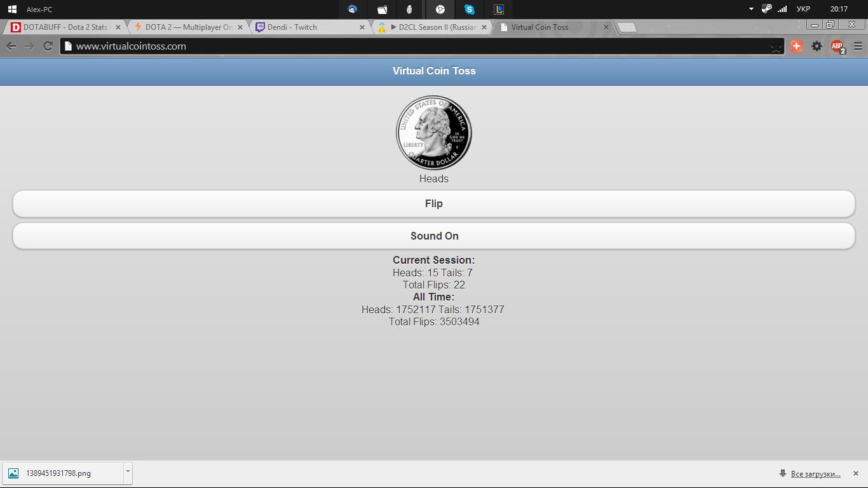Click the Steam tray icon

[767, 9]
